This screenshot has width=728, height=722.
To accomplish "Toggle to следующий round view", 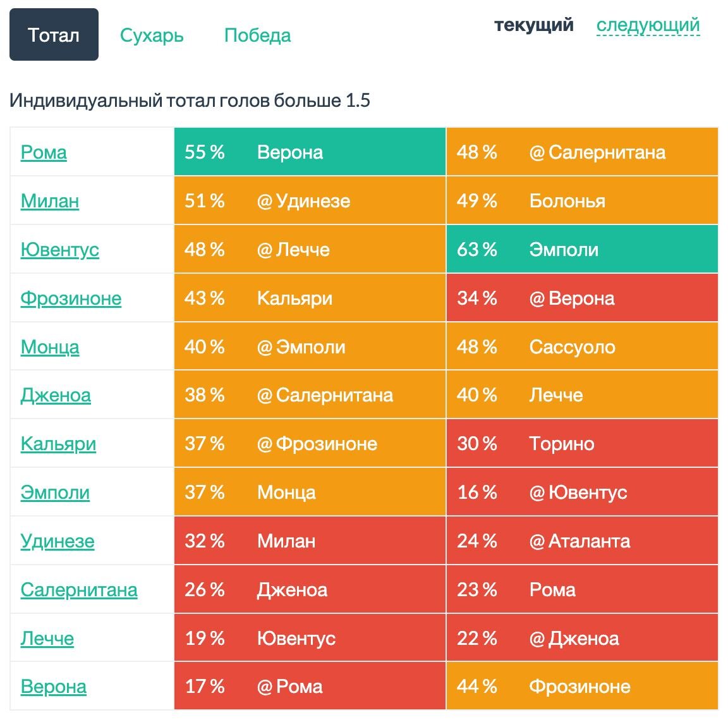I will pyautogui.click(x=648, y=25).
